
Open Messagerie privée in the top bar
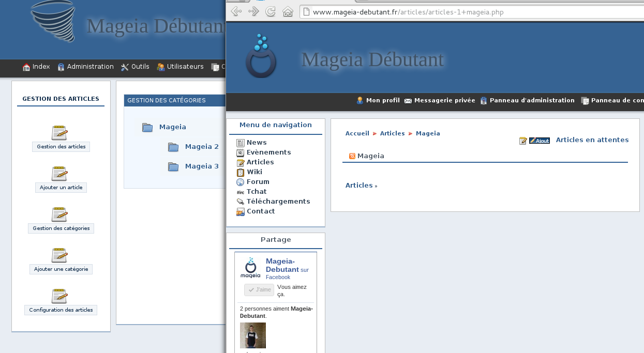444,101
